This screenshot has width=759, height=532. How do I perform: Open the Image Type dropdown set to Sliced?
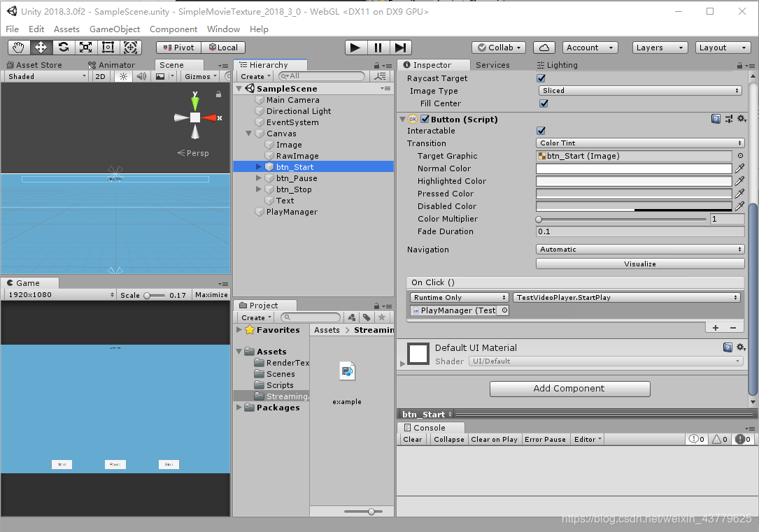click(x=639, y=90)
